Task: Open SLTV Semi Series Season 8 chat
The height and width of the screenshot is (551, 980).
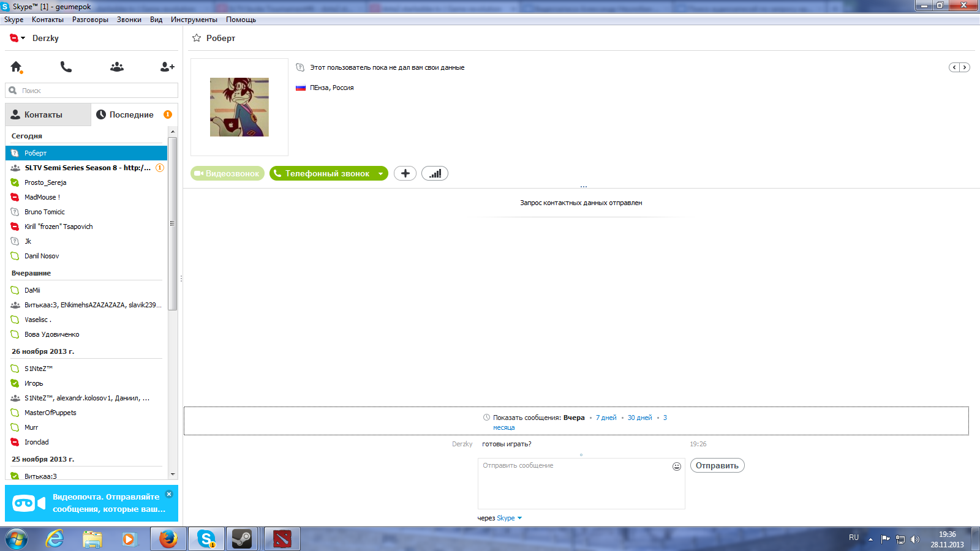Action: (86, 168)
